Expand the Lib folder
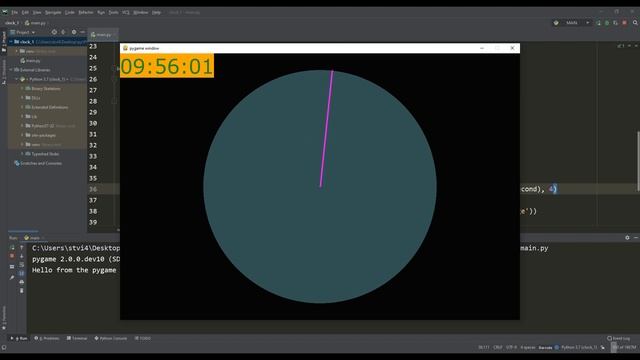640x360 pixels. 22,116
